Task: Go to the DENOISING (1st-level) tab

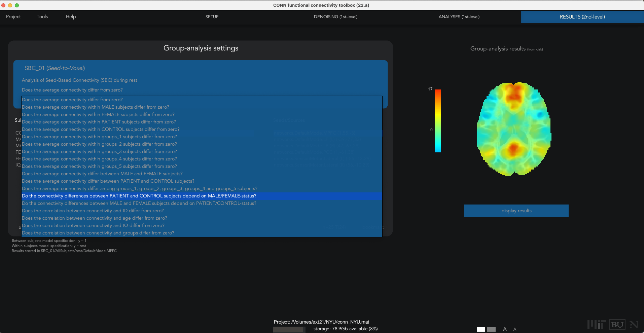Action: 335,17
